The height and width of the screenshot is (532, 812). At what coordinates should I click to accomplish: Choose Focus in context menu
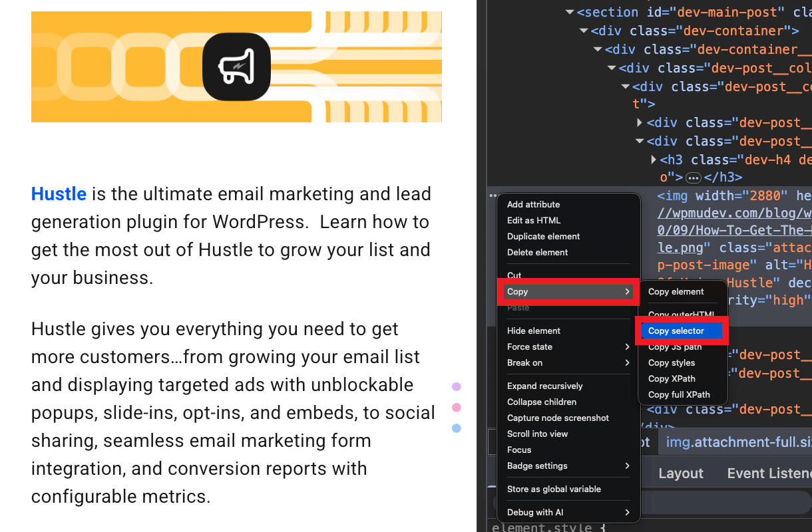click(519, 450)
